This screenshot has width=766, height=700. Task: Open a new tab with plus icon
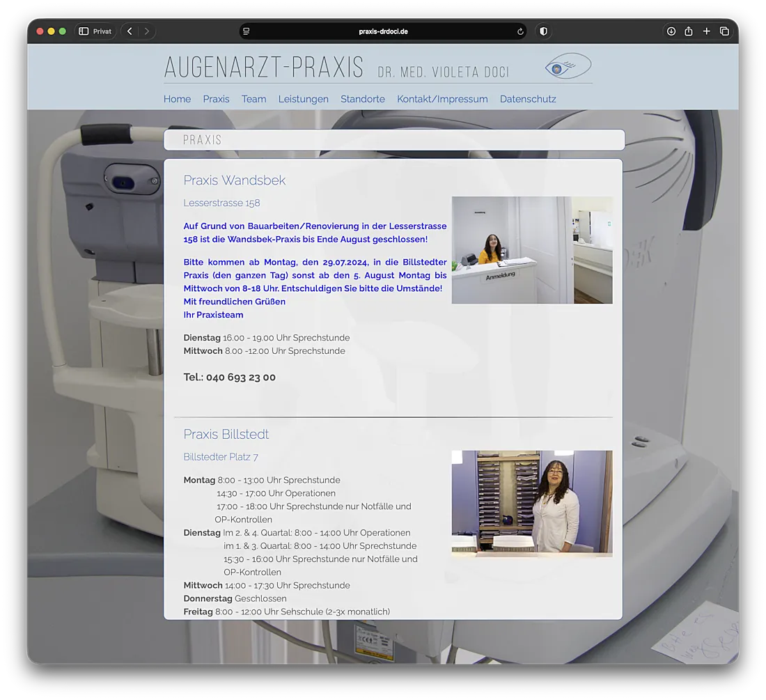(x=706, y=31)
